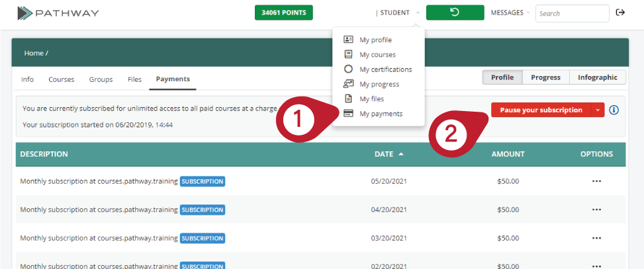Click the OPTIONS column header

pos(596,154)
